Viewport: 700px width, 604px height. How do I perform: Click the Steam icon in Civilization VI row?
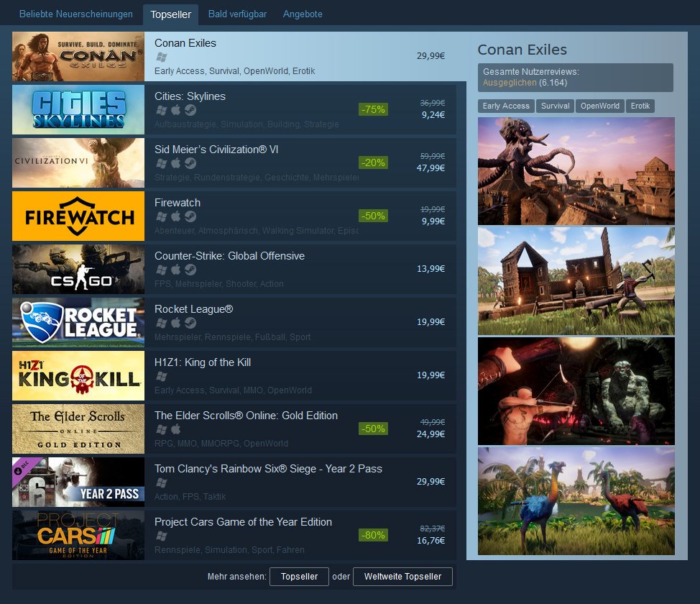[x=190, y=163]
